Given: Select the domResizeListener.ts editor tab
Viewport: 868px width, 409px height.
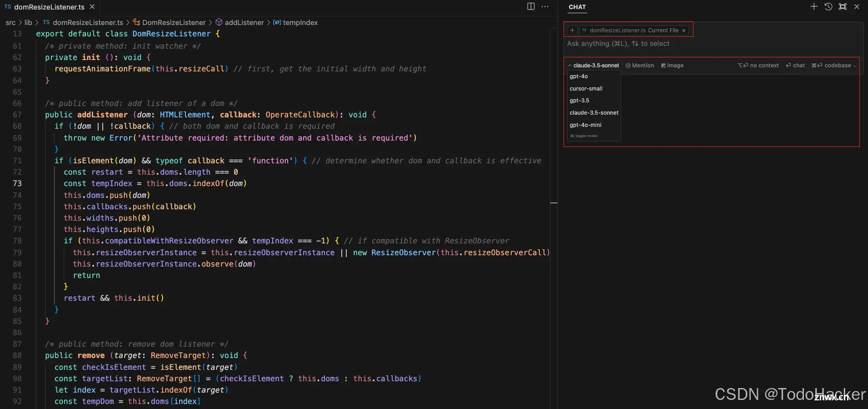Looking at the screenshot, I should tap(49, 7).
